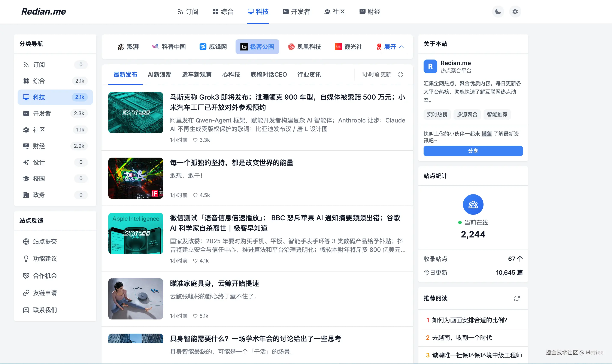This screenshot has width=612, height=364.
Task: Enable the 凤凰科技 source filter
Action: [x=305, y=47]
